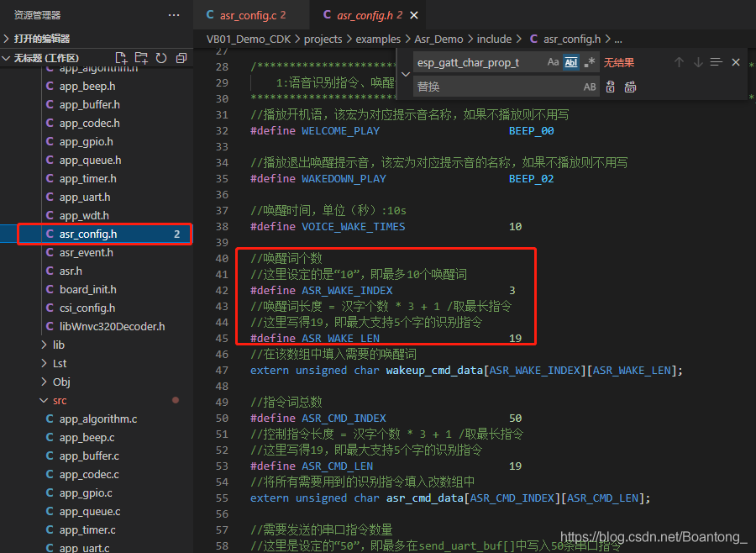The image size is (756, 553).
Task: Open app_timer.h file
Action: coord(97,178)
